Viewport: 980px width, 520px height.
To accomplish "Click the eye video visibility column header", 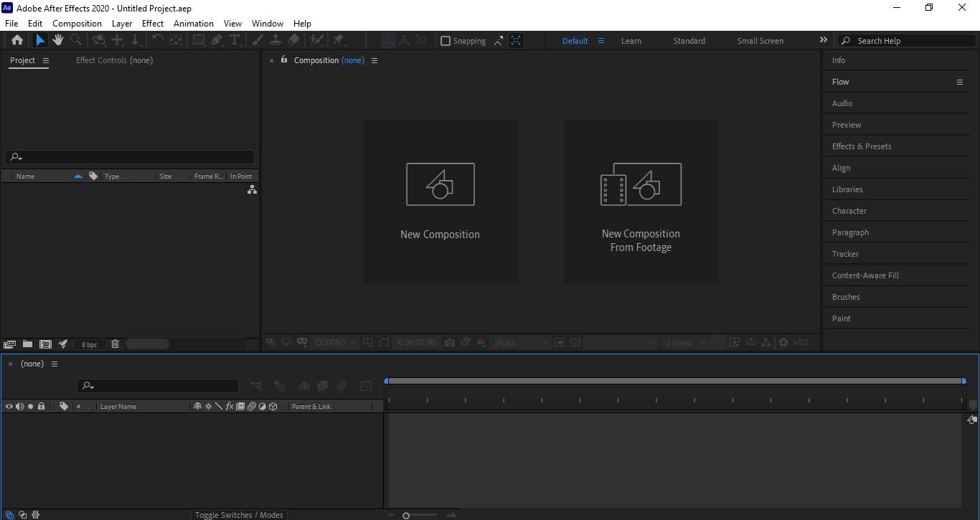I will click(x=9, y=407).
